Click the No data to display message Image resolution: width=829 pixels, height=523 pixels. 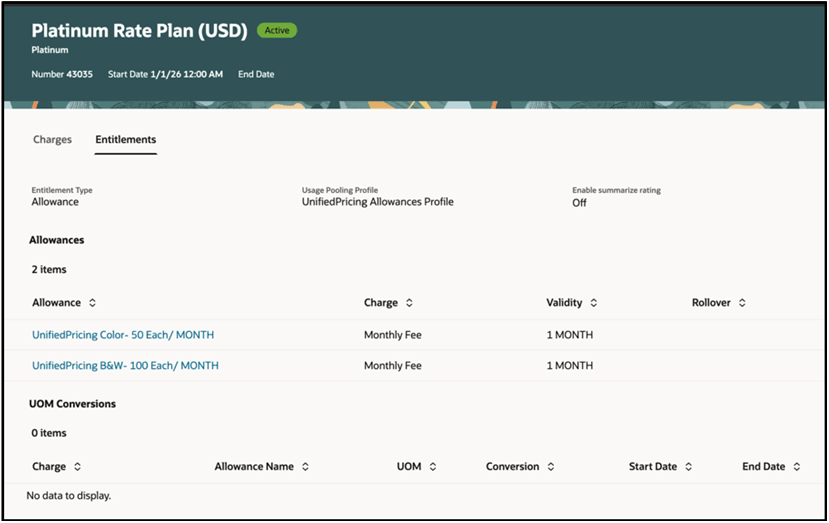(x=69, y=496)
